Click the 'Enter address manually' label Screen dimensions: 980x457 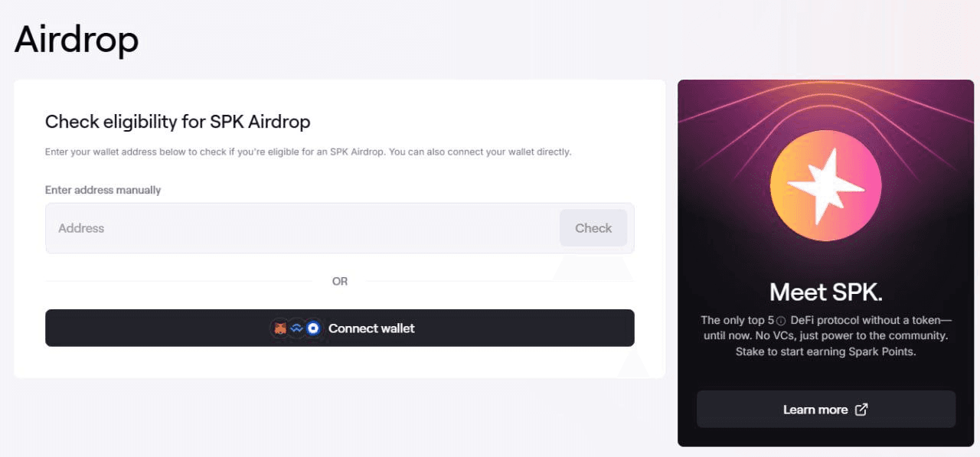pos(103,190)
